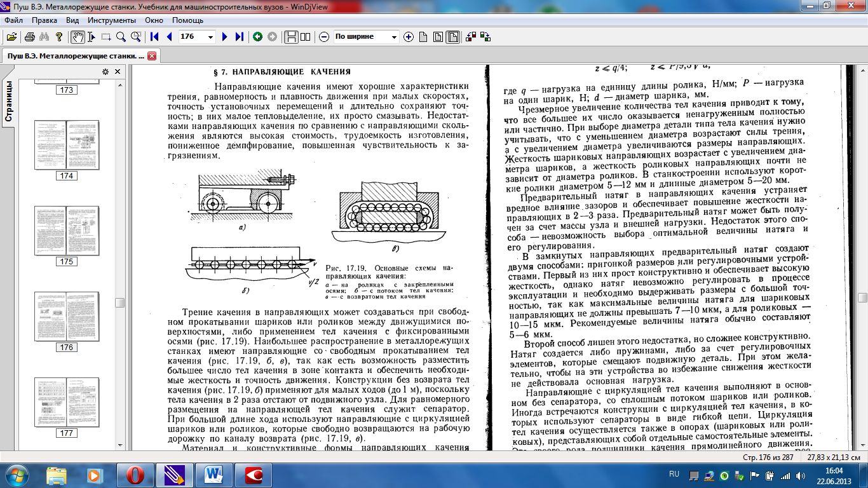868x488 pixels.
Task: Open the Помощь menu
Action: [187, 20]
